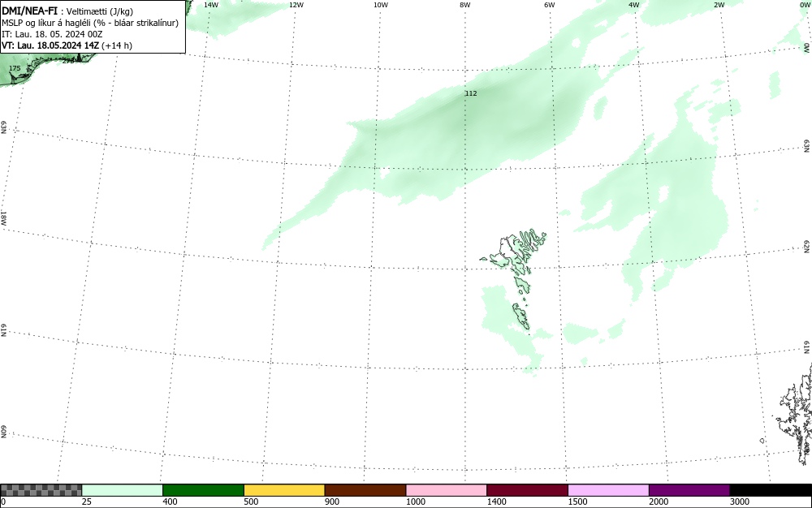Click the legend value '1000'

pos(416,502)
